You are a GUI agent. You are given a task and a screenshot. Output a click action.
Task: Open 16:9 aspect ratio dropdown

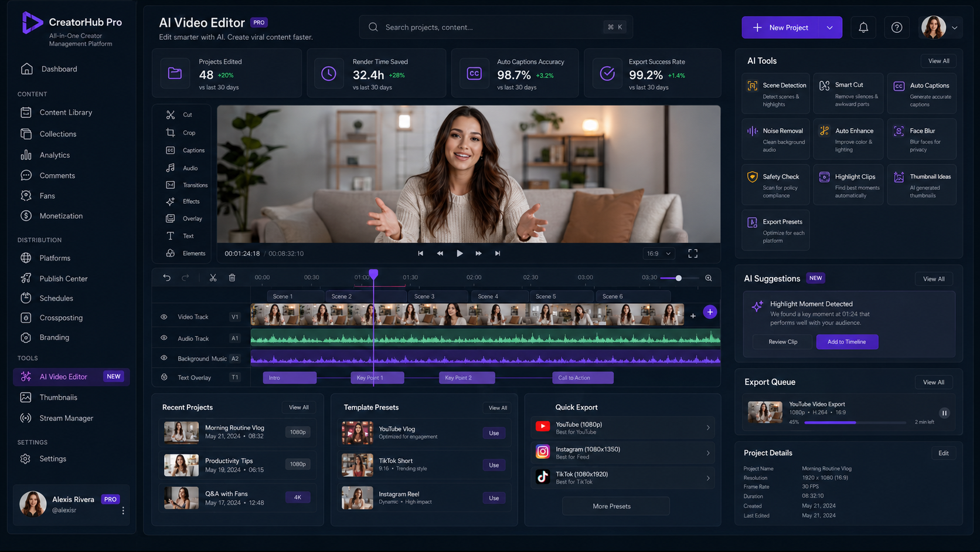(659, 253)
